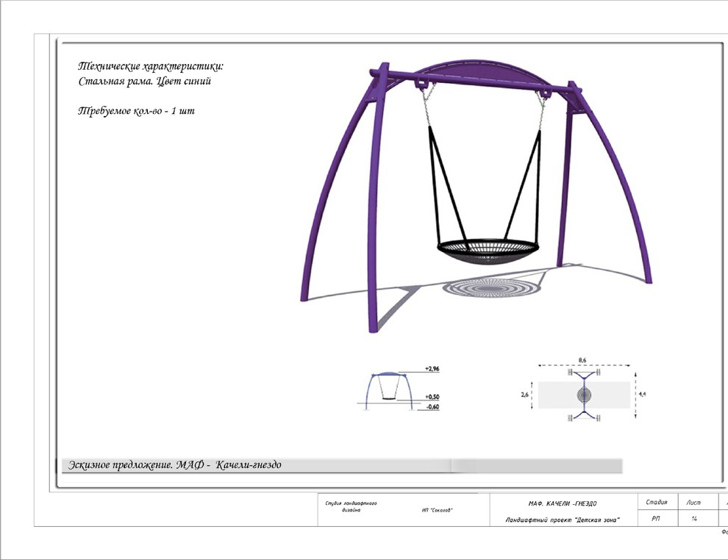Click the "Эскизное предложение" caption bar
The image size is (728, 560).
175,465
